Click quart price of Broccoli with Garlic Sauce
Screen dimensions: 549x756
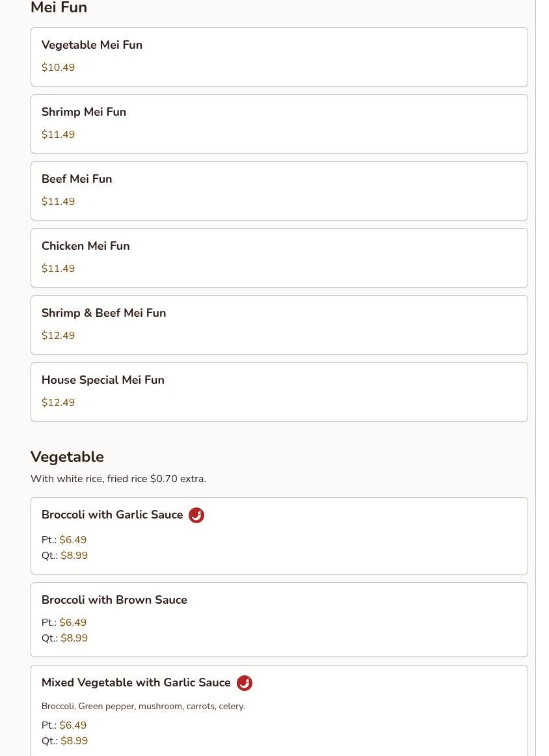pyautogui.click(x=74, y=556)
